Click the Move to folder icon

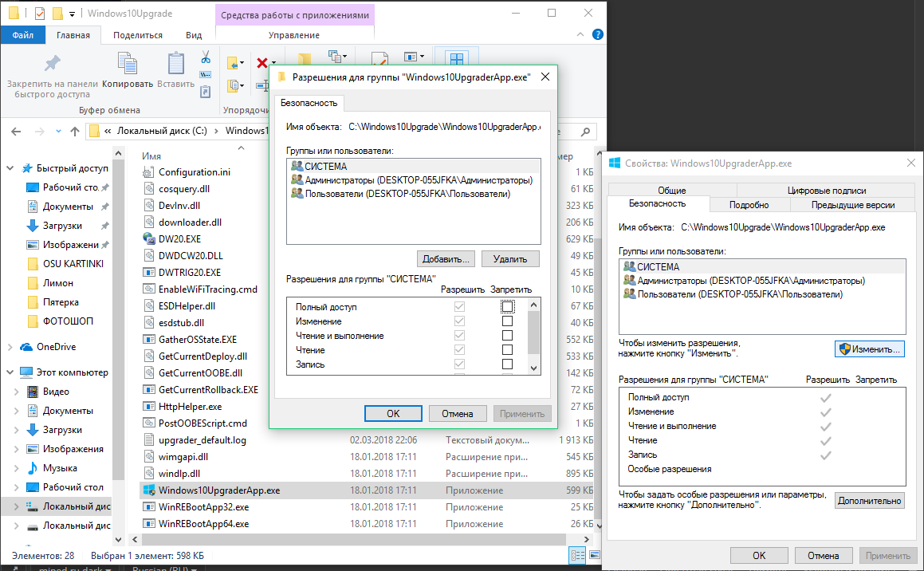[x=234, y=62]
